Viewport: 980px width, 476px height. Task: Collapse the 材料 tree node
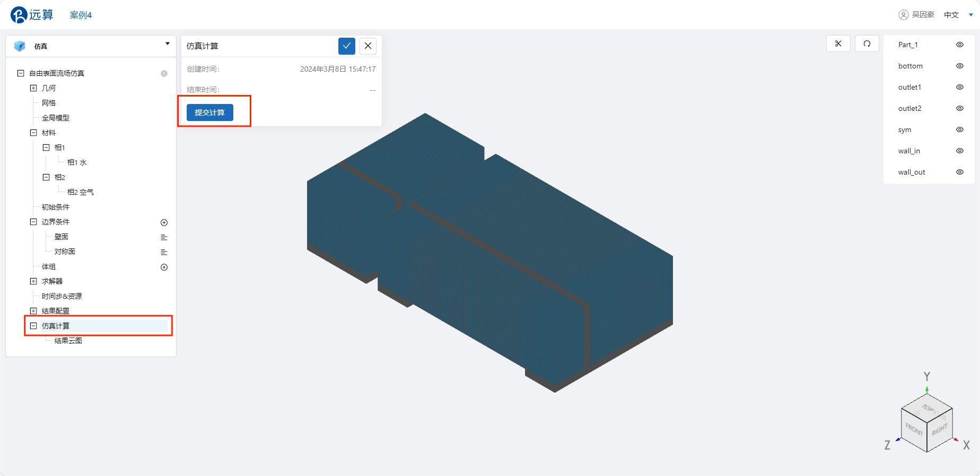(33, 133)
